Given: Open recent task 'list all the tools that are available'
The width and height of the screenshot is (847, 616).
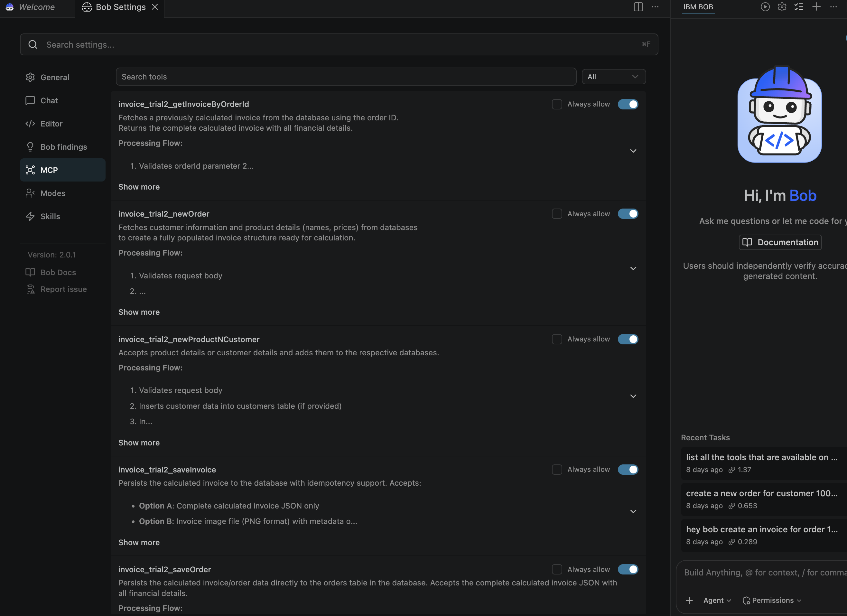Looking at the screenshot, I should (x=764, y=463).
